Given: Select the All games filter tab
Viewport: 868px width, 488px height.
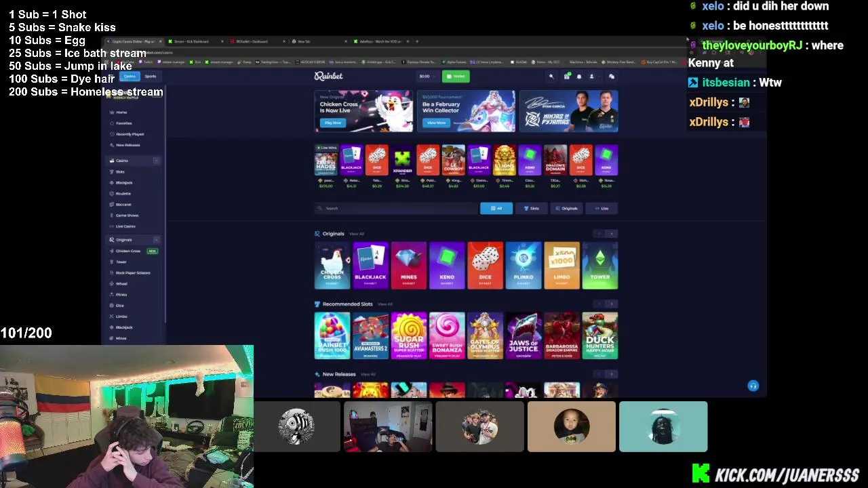Looking at the screenshot, I should [x=496, y=209].
